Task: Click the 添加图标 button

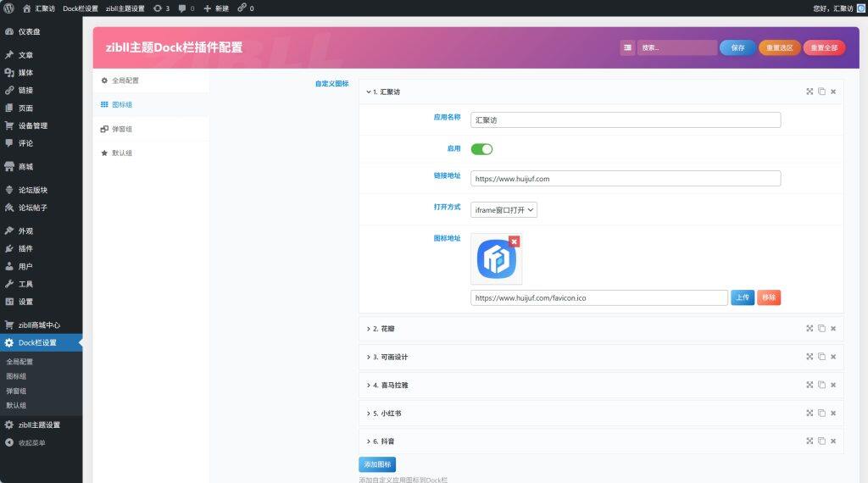Action: 377,464
